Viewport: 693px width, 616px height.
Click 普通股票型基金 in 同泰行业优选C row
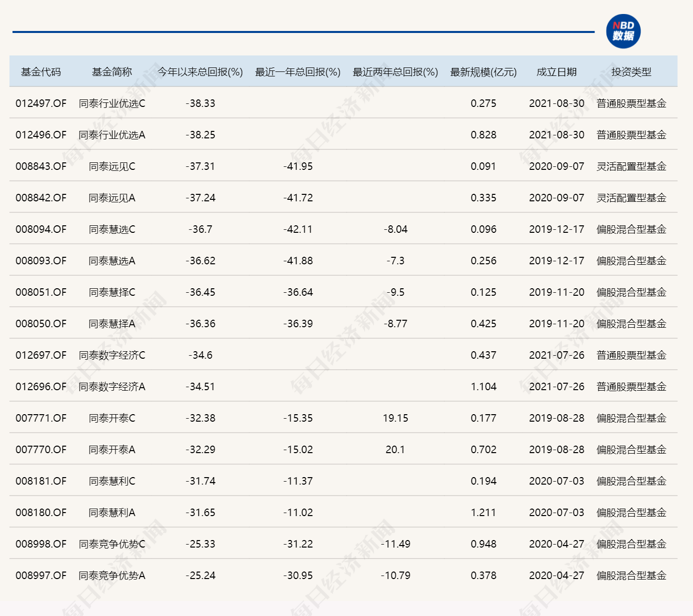click(631, 103)
